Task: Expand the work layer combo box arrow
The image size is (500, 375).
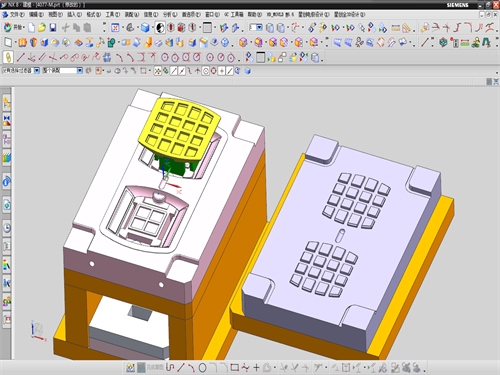Action: click(x=259, y=27)
